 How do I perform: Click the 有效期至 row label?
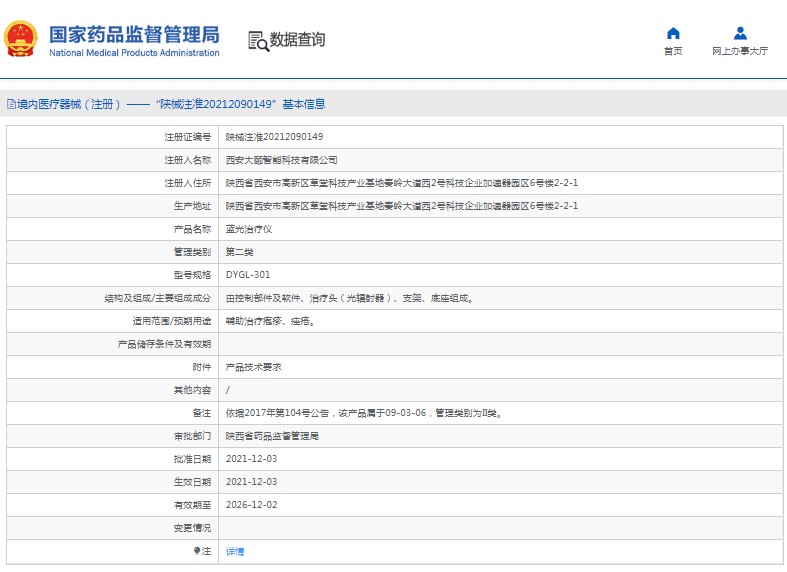click(x=192, y=505)
